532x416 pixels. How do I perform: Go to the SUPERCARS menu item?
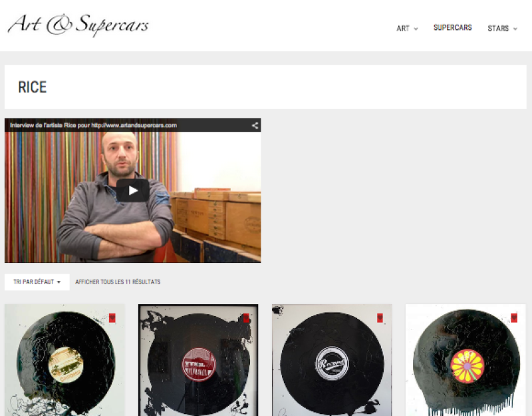pos(453,27)
